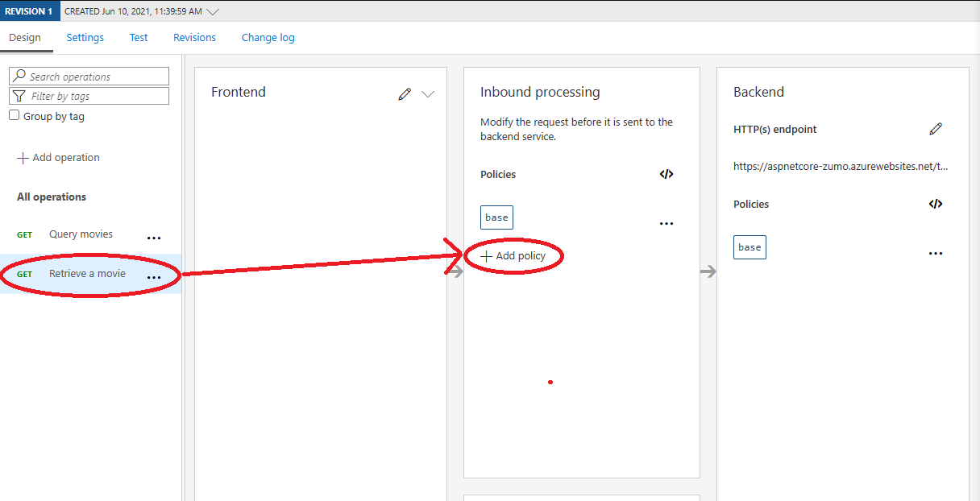Focus the Search operations field
Screen dimensions: 980x501
(x=89, y=77)
